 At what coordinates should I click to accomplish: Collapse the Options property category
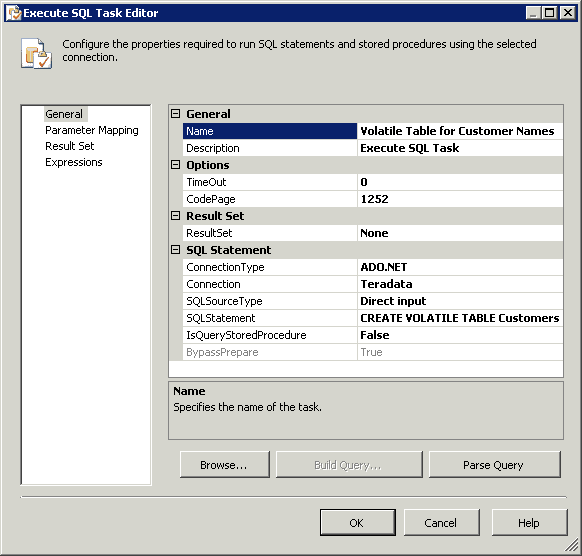pyautogui.click(x=175, y=164)
